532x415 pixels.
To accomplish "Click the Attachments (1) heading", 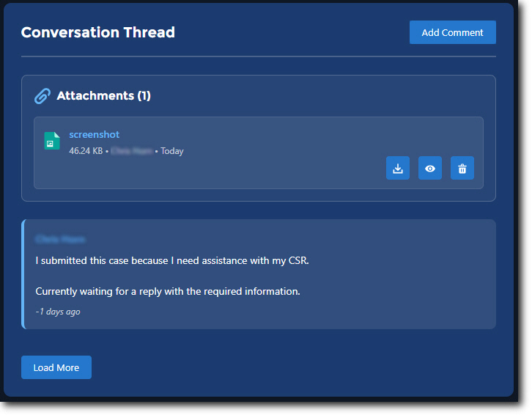I will tap(103, 96).
